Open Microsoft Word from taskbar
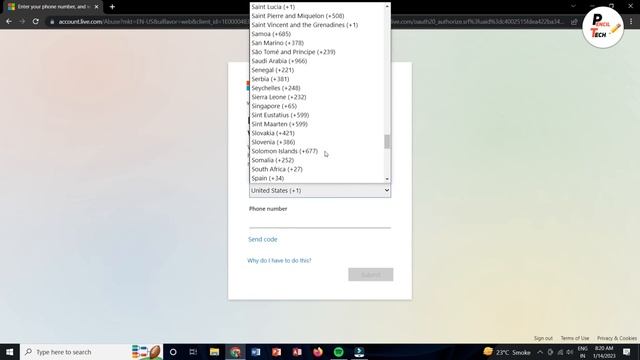The image size is (640, 360). click(x=256, y=352)
